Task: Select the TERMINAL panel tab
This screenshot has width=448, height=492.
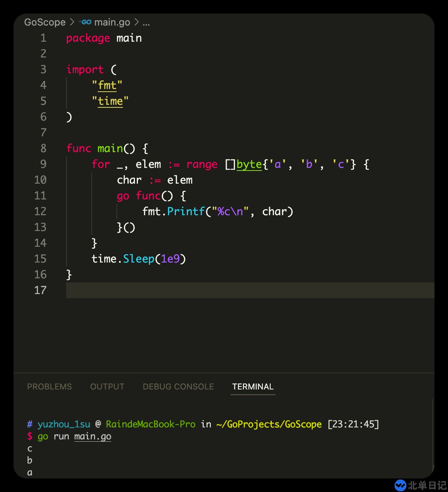Action: click(x=253, y=386)
